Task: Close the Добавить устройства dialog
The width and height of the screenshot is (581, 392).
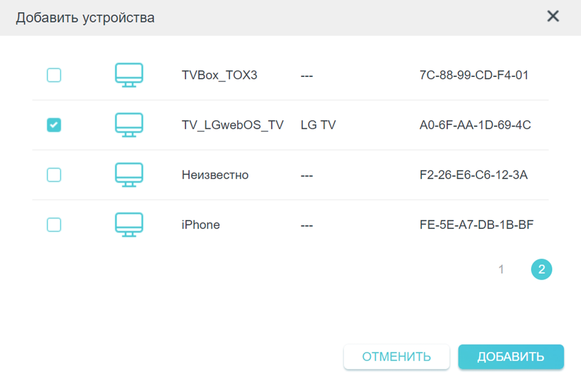Action: coord(553,17)
